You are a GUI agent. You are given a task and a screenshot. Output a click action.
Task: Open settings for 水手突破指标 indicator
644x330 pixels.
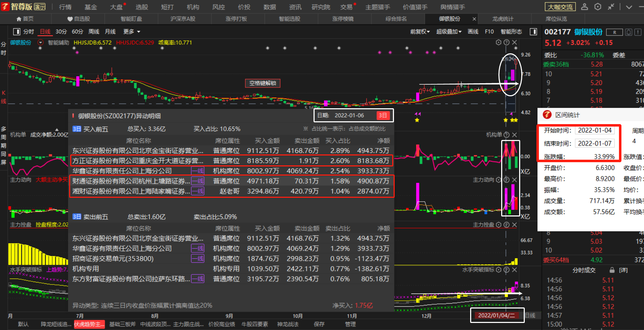click(x=498, y=270)
